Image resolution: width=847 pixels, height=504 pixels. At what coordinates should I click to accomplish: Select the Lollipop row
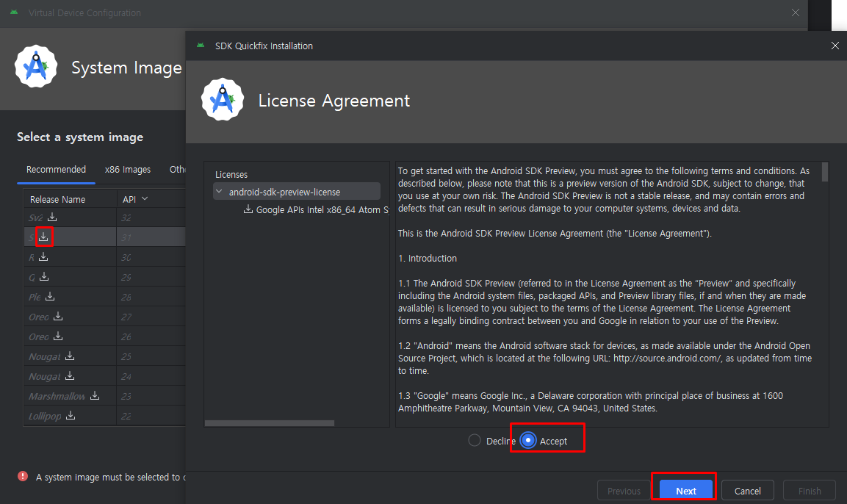click(104, 416)
